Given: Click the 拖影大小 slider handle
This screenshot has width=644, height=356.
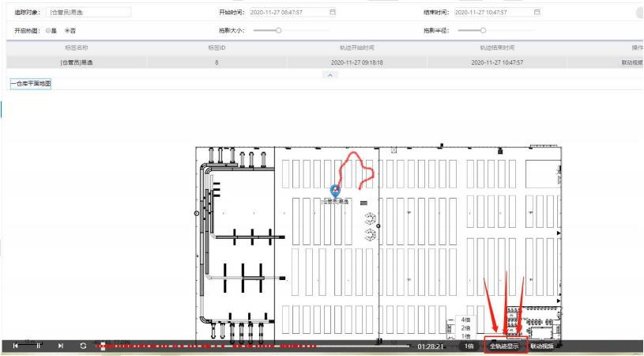Looking at the screenshot, I should point(279,30).
